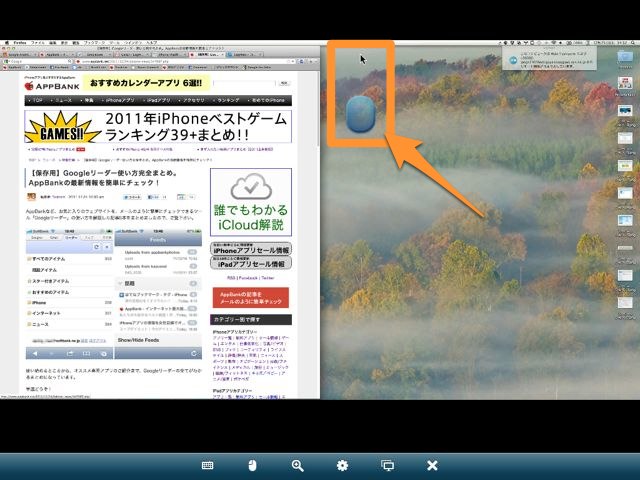The width and height of the screenshot is (640, 480).
Task: Open the Apple menu on remote Mac
Action: (x=6, y=42)
